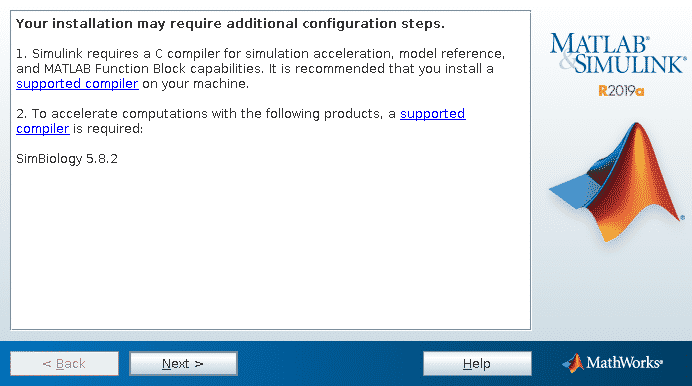The height and width of the screenshot is (386, 692).
Task: Click the MATLAB & Simulink wordmark logo
Action: 618,53
